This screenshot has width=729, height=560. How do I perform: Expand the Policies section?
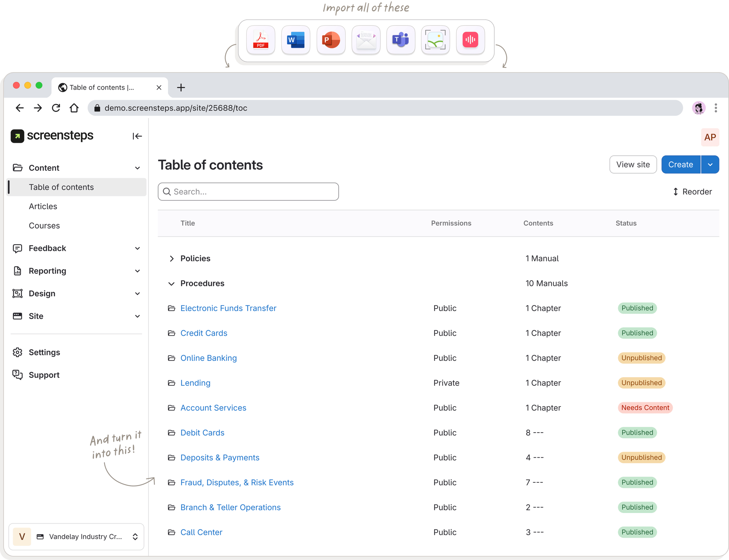(172, 258)
